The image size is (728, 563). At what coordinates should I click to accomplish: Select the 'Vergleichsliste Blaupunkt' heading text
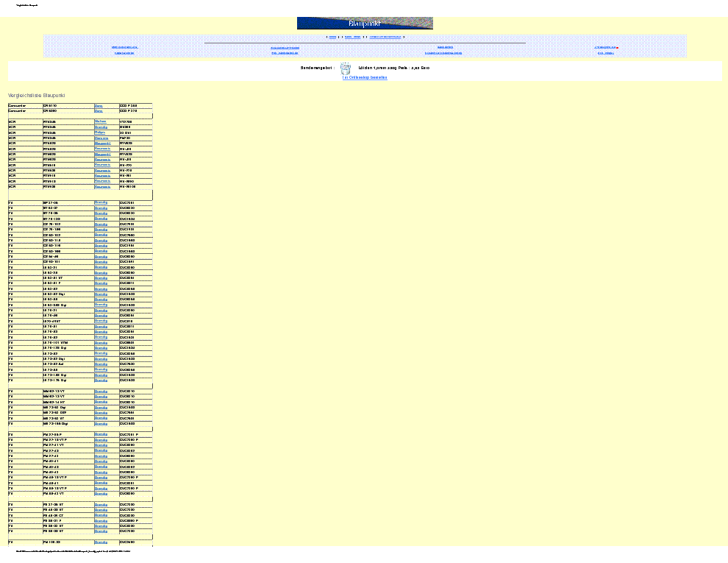[x=37, y=95]
